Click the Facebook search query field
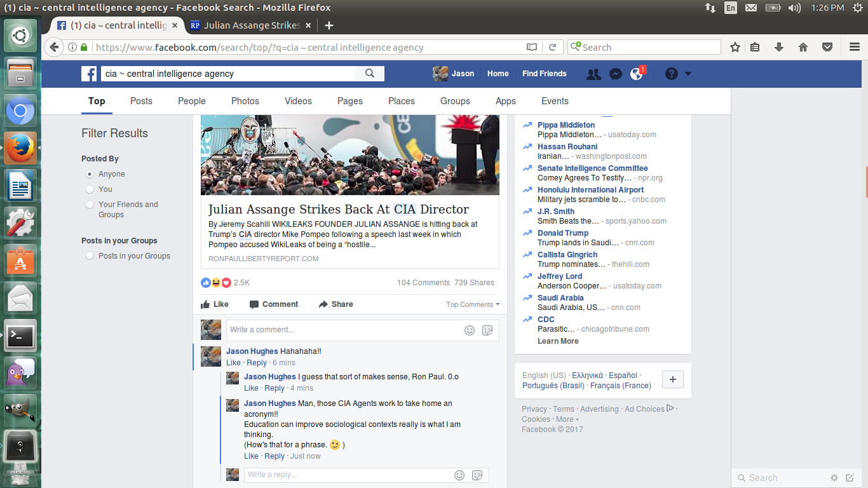This screenshot has width=868, height=488. click(229, 74)
